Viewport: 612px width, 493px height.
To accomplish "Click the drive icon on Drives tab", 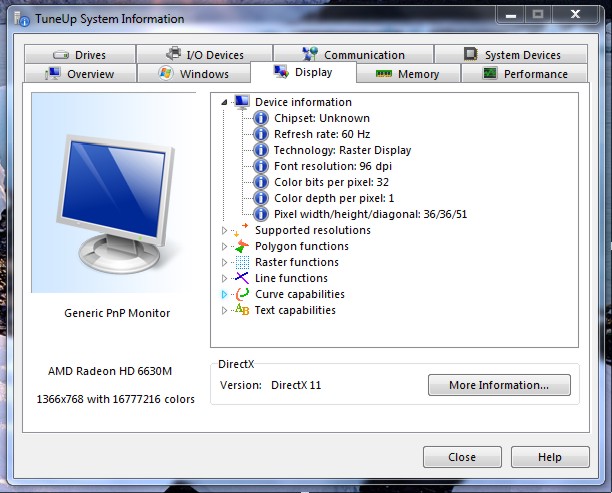I will (61, 55).
